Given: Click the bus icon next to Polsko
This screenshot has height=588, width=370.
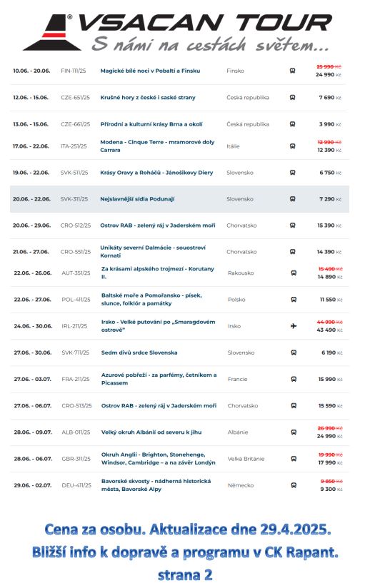Looking at the screenshot, I should coord(294,300).
